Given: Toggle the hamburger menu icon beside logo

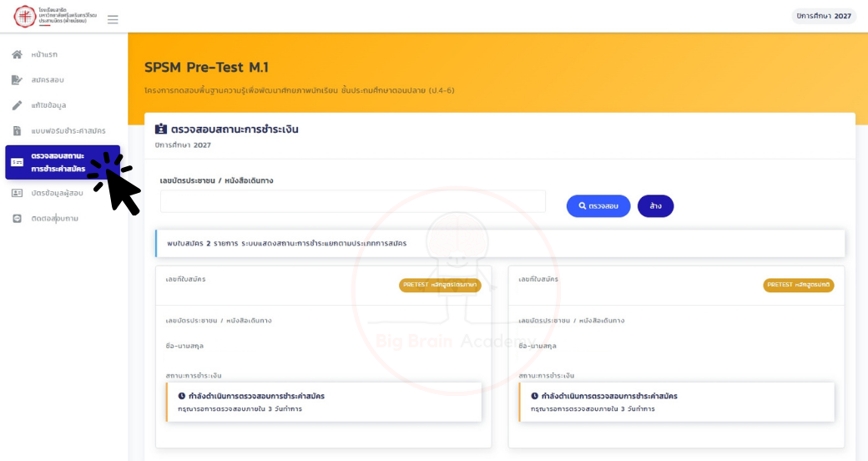Looking at the screenshot, I should point(113,19).
